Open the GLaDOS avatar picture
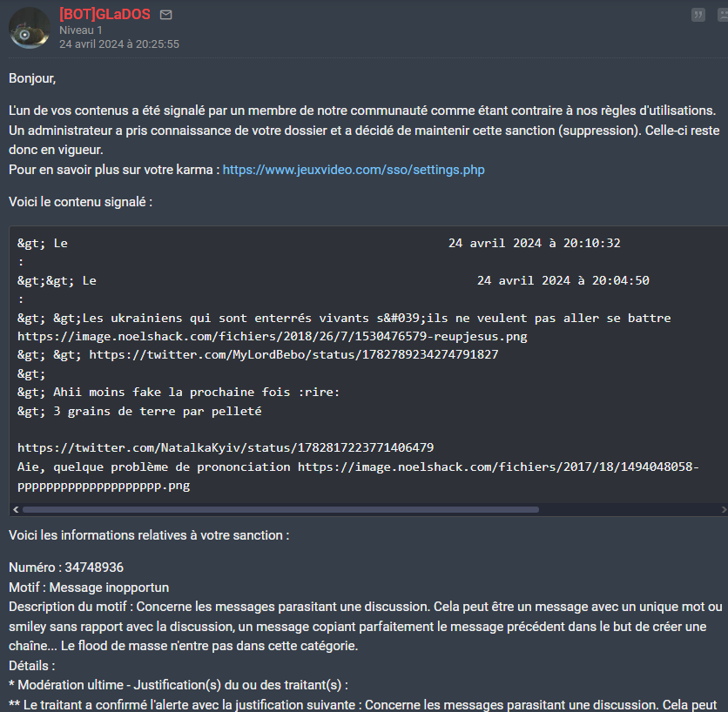Viewport: 728px width, 712px height. pos(29,29)
